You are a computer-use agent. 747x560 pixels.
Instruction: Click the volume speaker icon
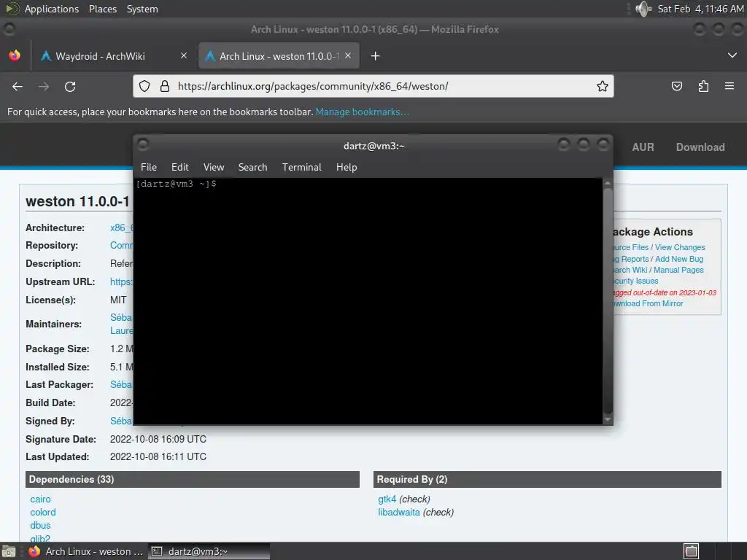[x=643, y=9]
